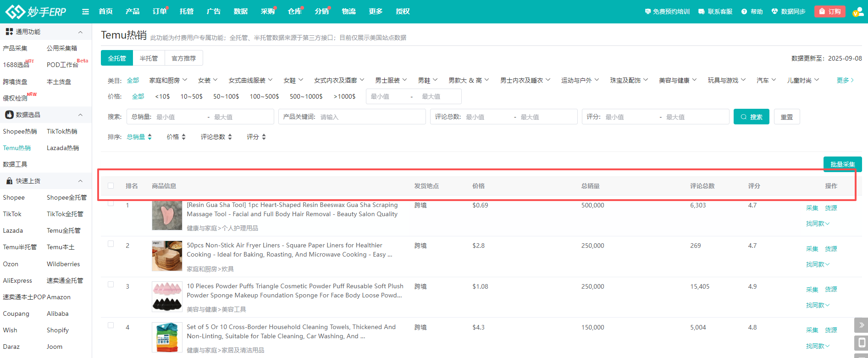The width and height of the screenshot is (868, 358).
Task: Sort by 评分
Action: pyautogui.click(x=256, y=137)
